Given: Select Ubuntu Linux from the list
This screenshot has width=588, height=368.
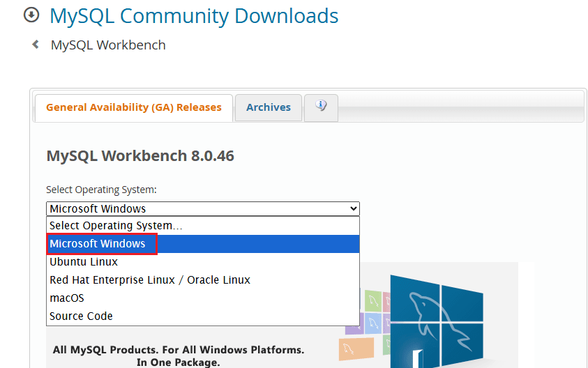Looking at the screenshot, I should tap(203, 262).
